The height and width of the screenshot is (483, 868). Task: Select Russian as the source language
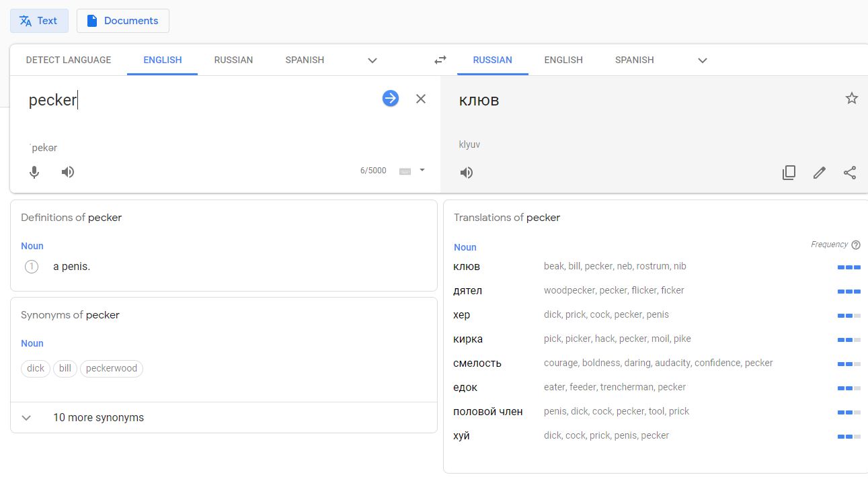233,60
